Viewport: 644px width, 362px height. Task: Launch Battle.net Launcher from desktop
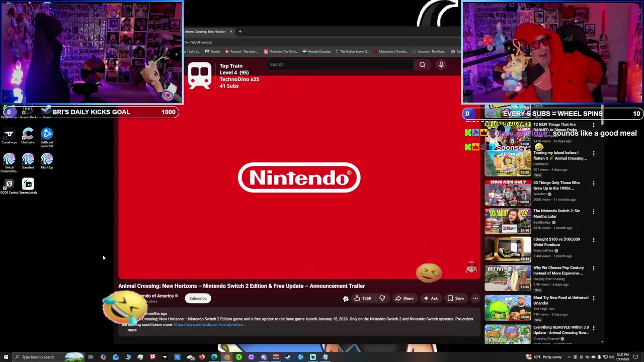[x=47, y=137]
